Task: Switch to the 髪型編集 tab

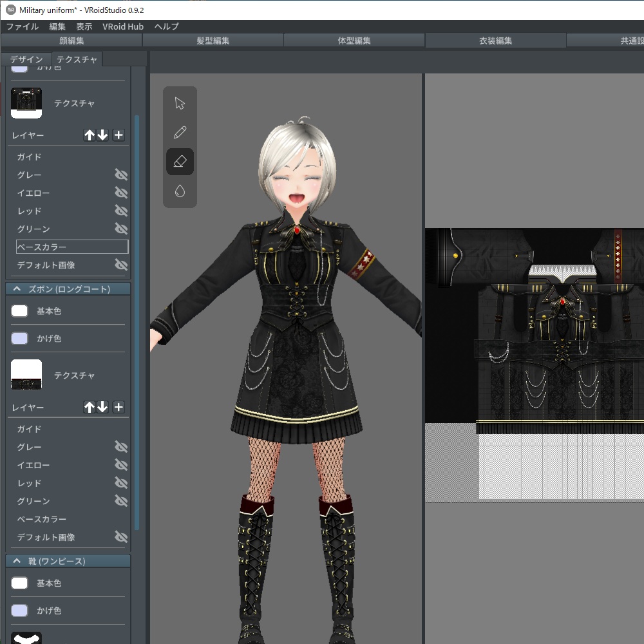Action: point(213,40)
